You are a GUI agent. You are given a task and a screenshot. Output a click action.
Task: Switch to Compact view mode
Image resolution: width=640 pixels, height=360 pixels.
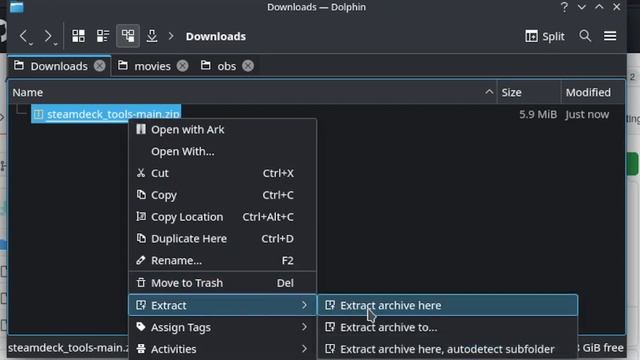tap(103, 36)
